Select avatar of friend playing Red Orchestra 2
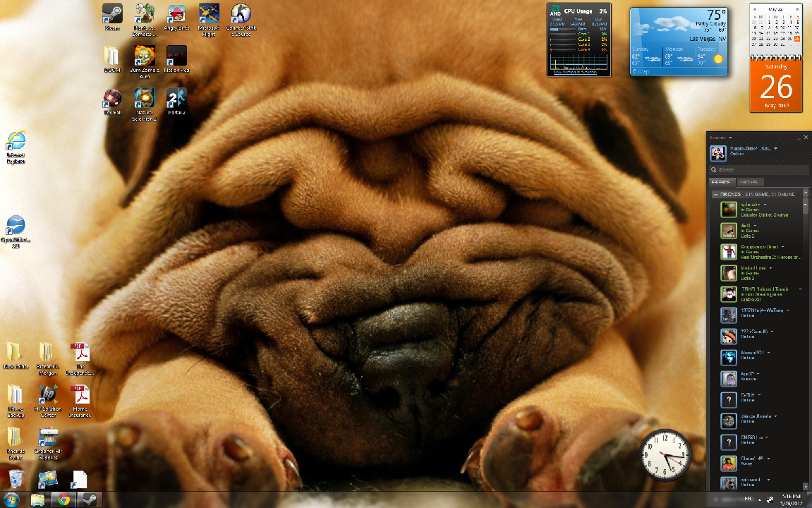The width and height of the screenshot is (812, 508). coord(729,252)
